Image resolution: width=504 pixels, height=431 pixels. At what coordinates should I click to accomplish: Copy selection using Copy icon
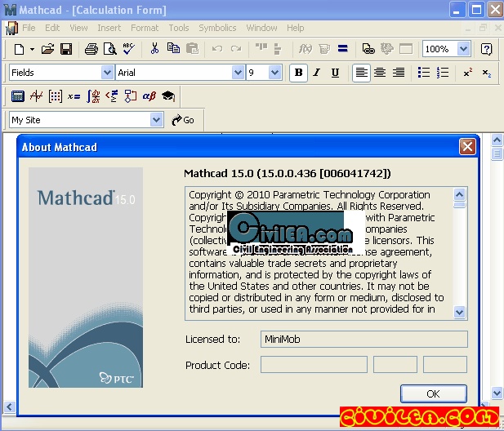pos(173,48)
